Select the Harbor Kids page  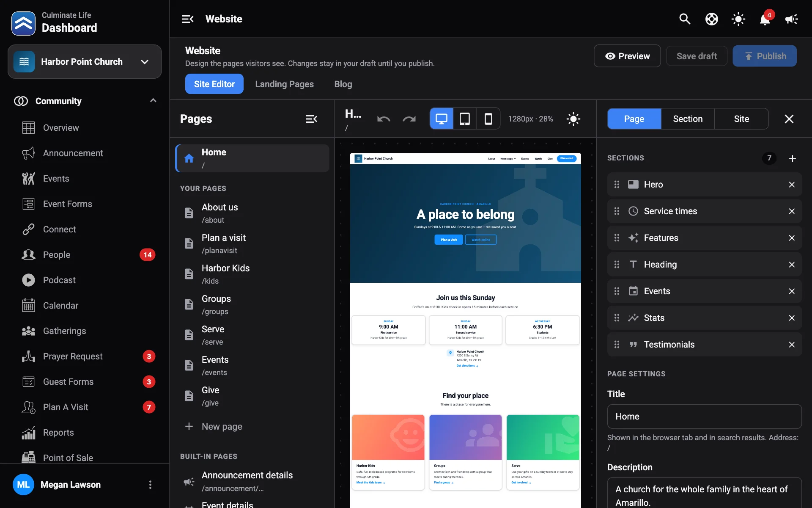pos(252,274)
